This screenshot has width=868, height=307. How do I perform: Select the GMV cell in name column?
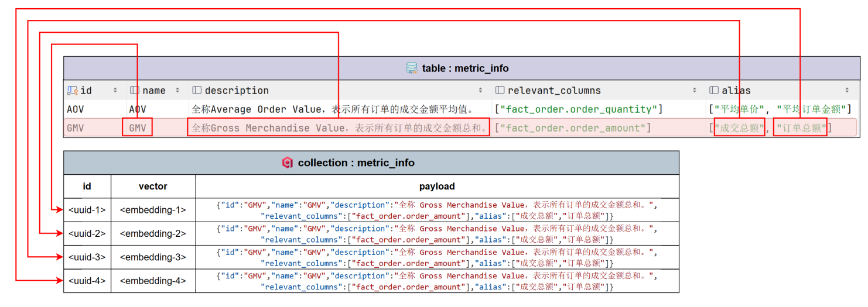[138, 128]
